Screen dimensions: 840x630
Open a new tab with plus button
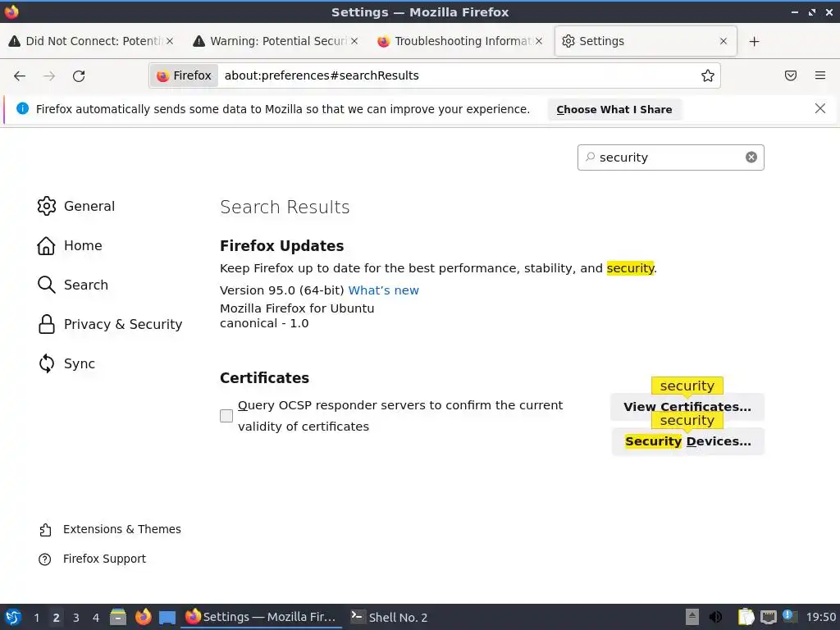pyautogui.click(x=755, y=41)
